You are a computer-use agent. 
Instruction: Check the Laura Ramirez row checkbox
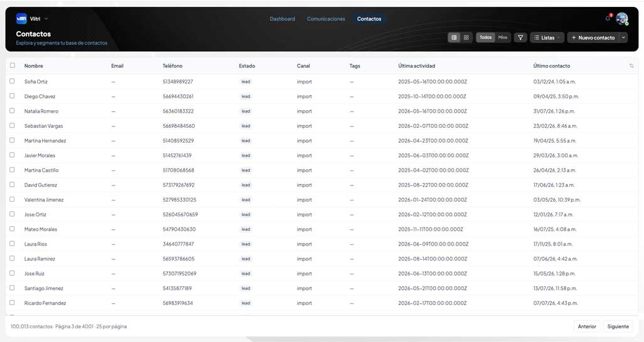(x=13, y=258)
